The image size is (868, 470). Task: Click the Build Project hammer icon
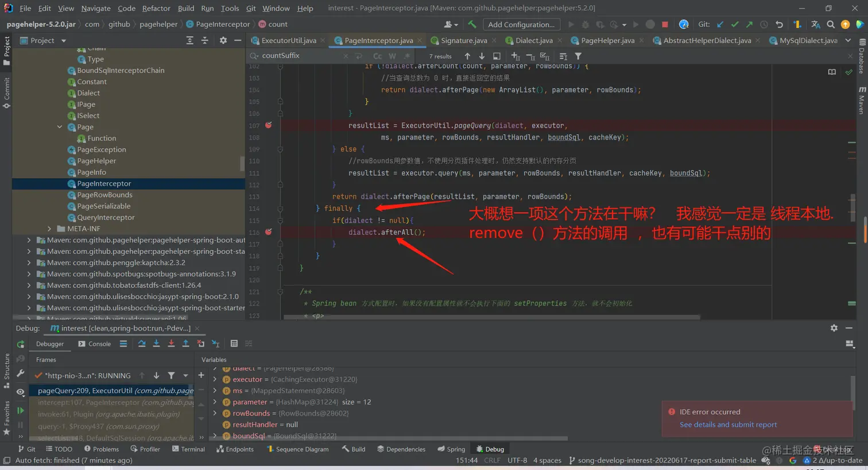pyautogui.click(x=472, y=24)
